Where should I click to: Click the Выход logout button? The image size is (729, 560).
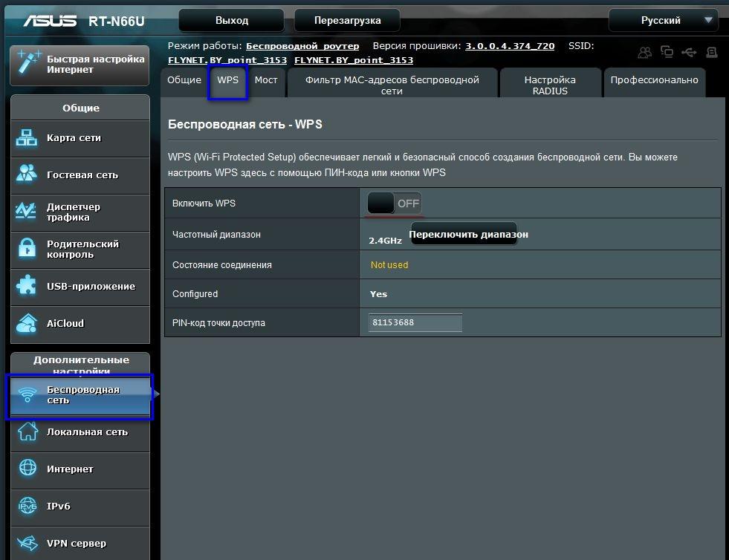[x=232, y=21]
